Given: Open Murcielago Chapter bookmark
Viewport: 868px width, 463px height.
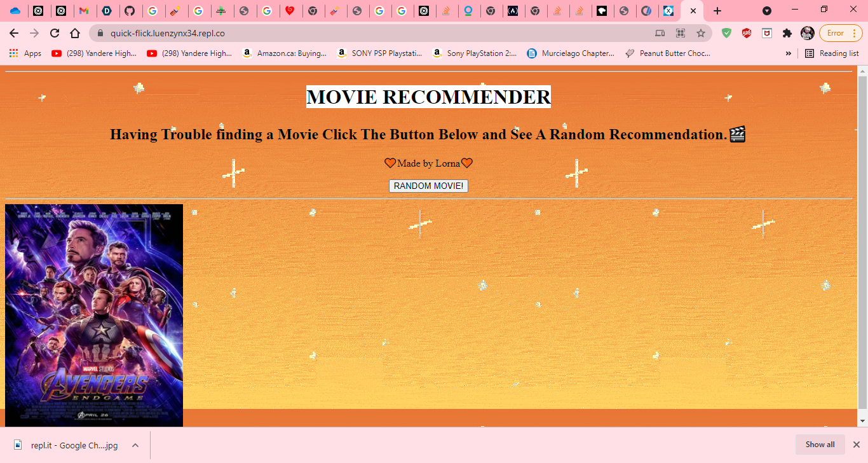Looking at the screenshot, I should coord(571,53).
